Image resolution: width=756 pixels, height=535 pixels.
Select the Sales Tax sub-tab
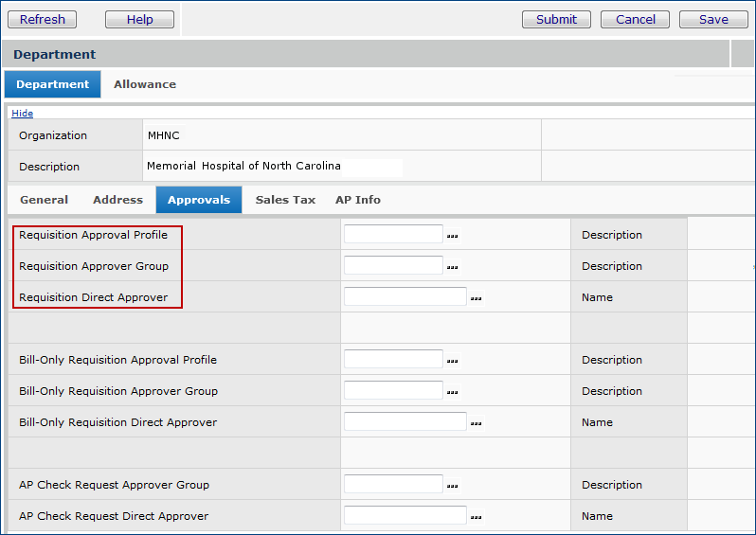(285, 200)
